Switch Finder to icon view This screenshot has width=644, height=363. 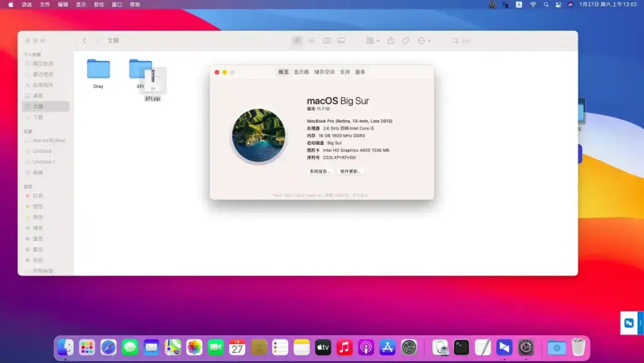(297, 41)
